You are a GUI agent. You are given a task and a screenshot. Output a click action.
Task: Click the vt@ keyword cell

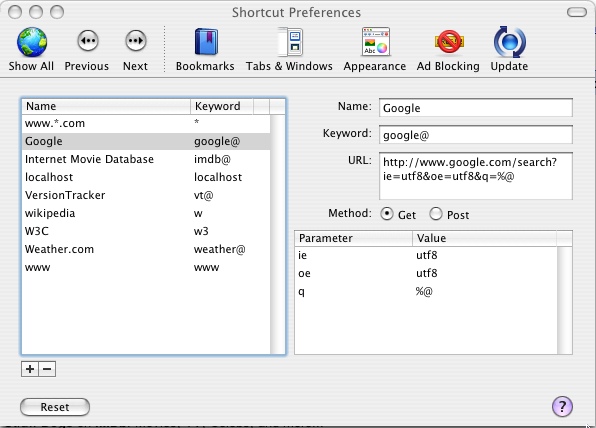coord(203,195)
